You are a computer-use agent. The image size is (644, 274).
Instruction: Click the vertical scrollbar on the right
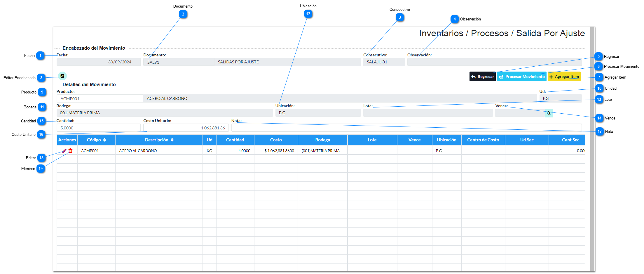click(x=592, y=149)
